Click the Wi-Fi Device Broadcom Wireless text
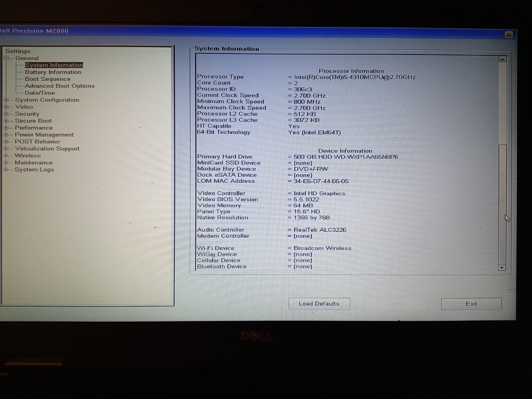Image resolution: width=532 pixels, height=399 pixels. point(323,248)
